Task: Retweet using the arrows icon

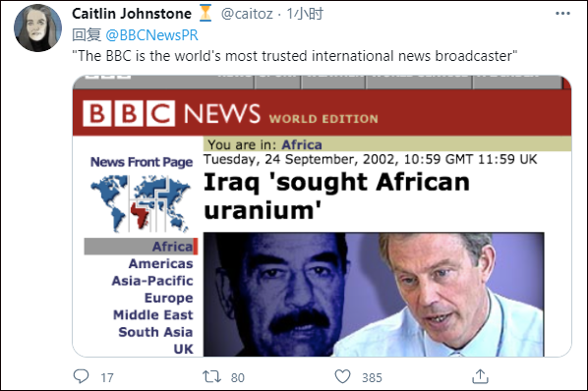Action: pos(211,376)
